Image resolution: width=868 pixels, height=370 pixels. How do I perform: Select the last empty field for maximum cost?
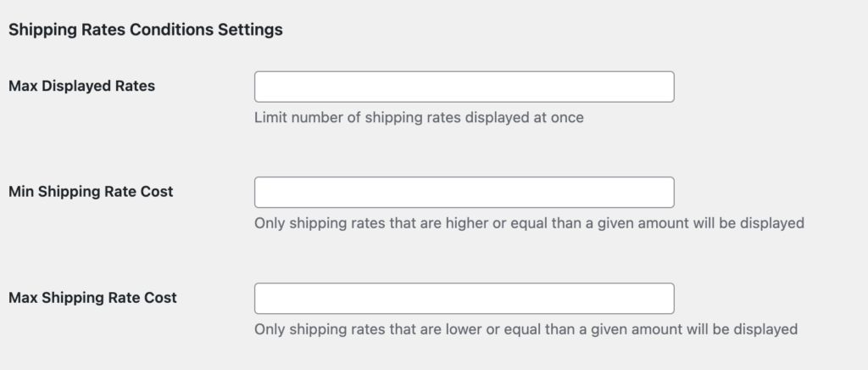[464, 299]
